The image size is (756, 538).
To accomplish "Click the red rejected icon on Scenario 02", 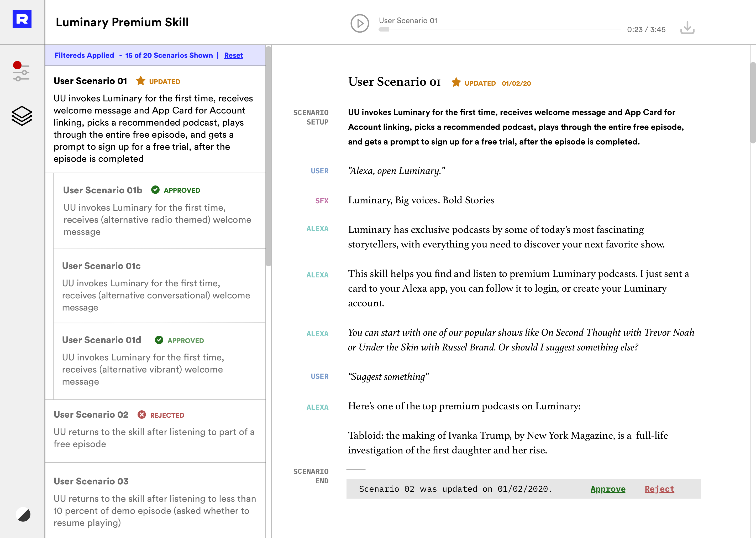I will [142, 415].
